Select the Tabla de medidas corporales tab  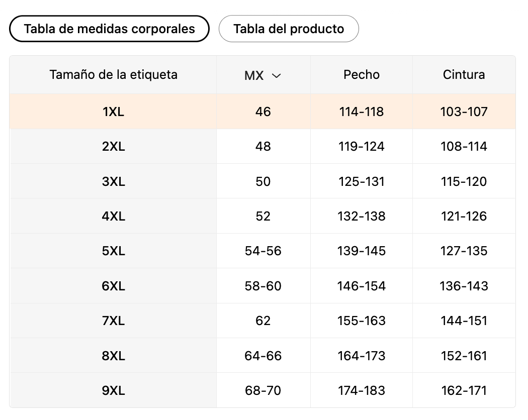tap(109, 29)
